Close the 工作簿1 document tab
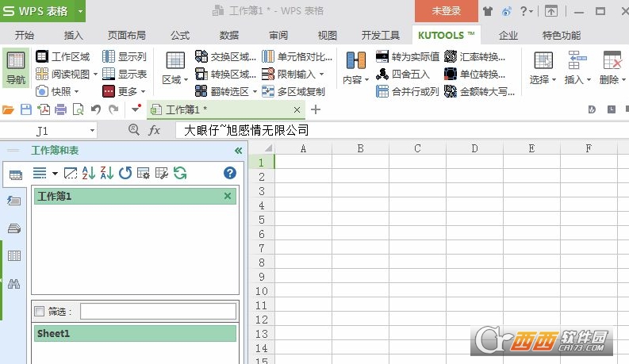 click(x=297, y=110)
